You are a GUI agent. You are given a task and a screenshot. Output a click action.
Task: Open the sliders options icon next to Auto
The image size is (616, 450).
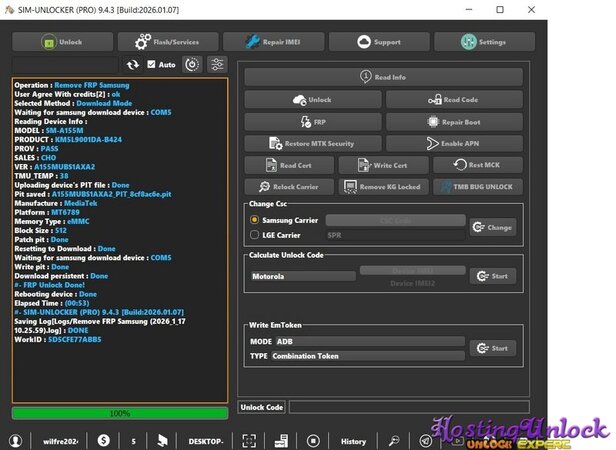tap(216, 64)
